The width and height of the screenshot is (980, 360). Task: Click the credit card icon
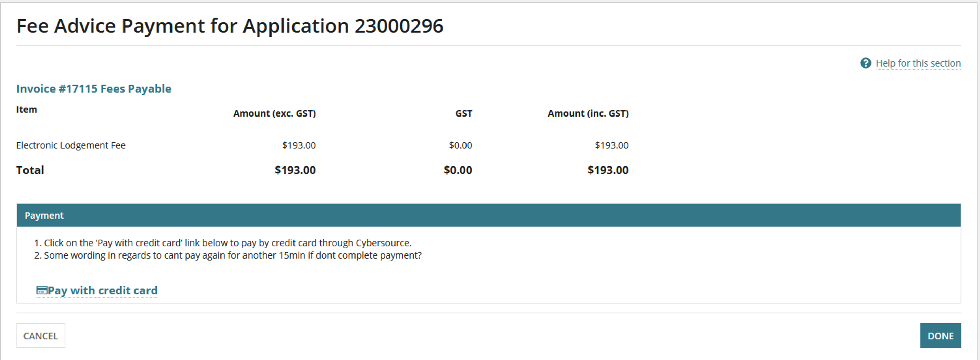point(41,290)
